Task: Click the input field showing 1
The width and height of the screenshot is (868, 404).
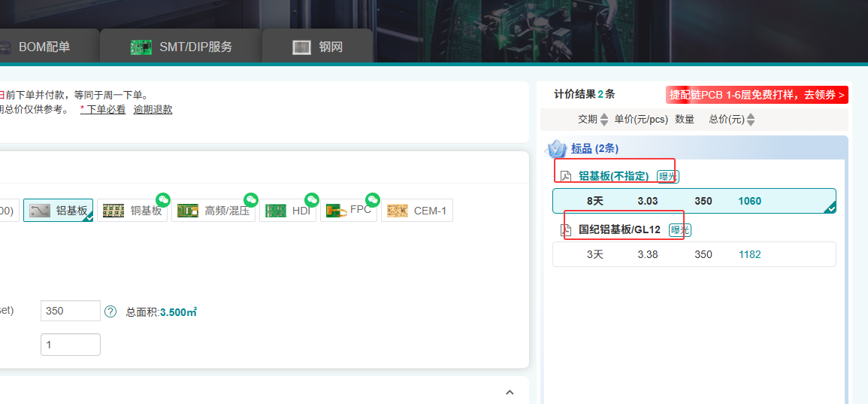Action: (71, 345)
